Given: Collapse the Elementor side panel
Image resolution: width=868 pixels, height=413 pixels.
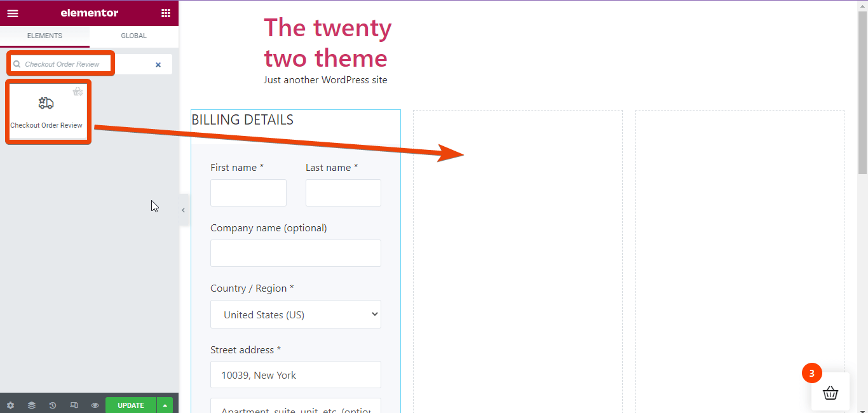Looking at the screenshot, I should click(x=184, y=210).
